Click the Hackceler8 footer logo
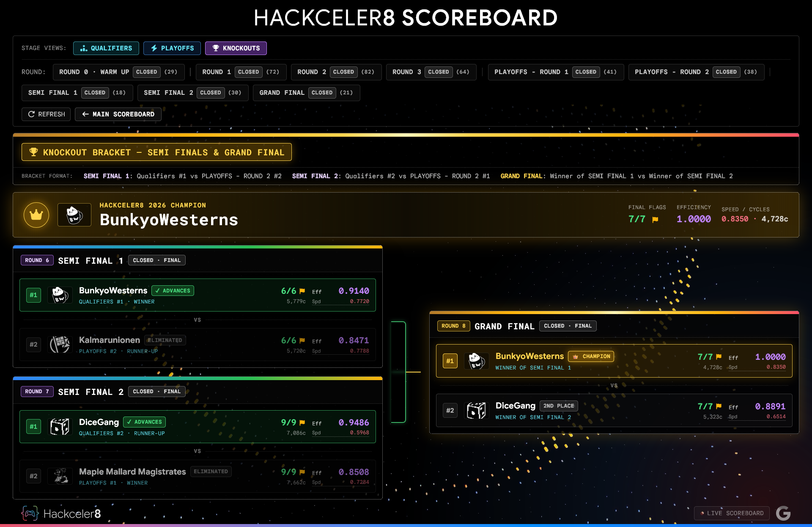Viewport: 812px width, 527px height. point(61,514)
